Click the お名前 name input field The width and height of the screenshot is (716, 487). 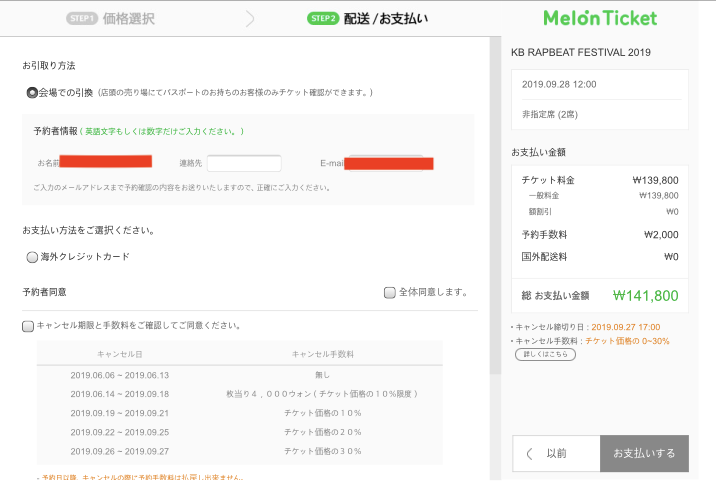(105, 162)
